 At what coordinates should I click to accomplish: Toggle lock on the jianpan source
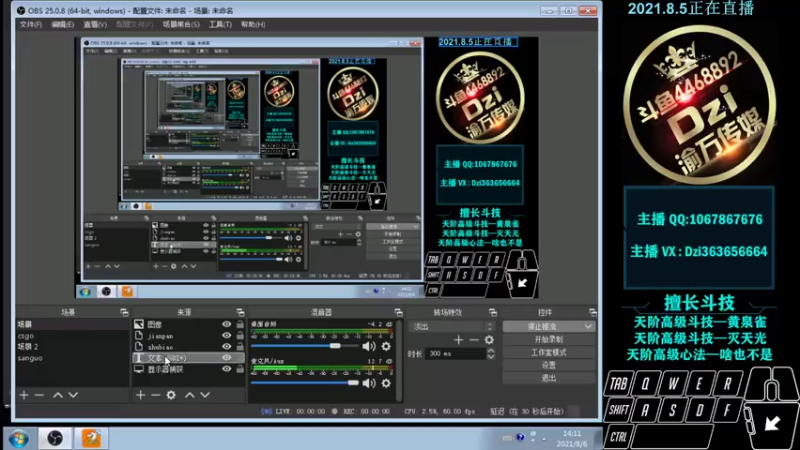[x=240, y=336]
